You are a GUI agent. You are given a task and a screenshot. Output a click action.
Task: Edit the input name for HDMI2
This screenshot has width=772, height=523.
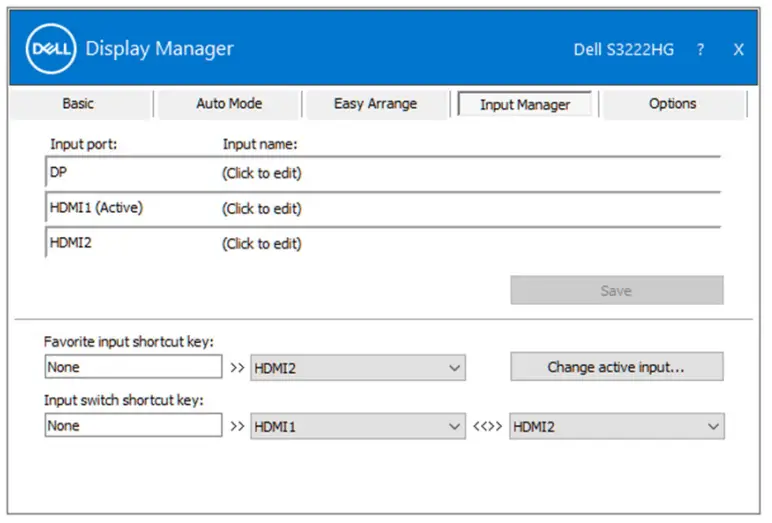pyautogui.click(x=261, y=244)
